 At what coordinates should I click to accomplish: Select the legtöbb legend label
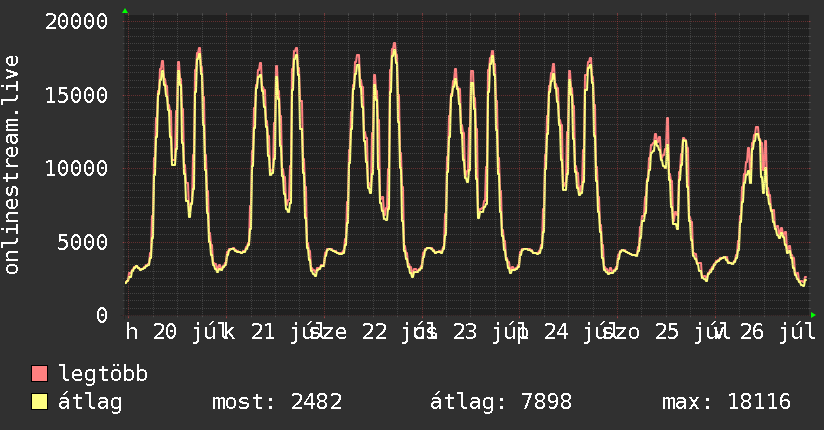tap(103, 374)
